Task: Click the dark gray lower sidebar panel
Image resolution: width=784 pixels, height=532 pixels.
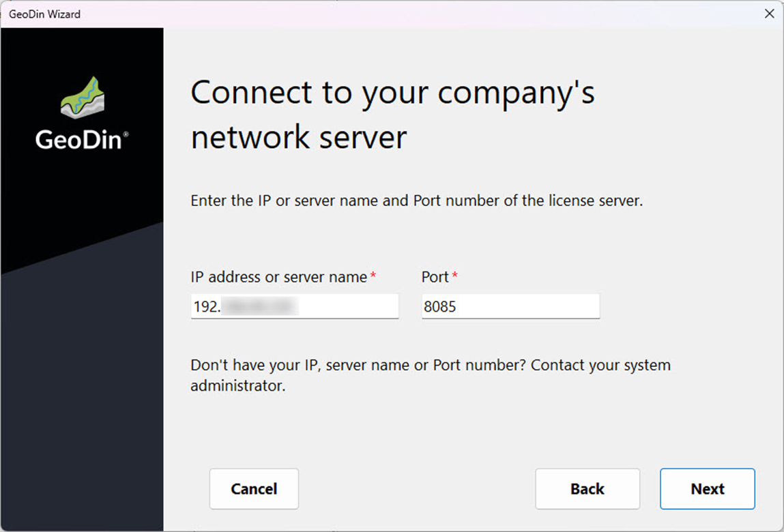Action: point(81,396)
